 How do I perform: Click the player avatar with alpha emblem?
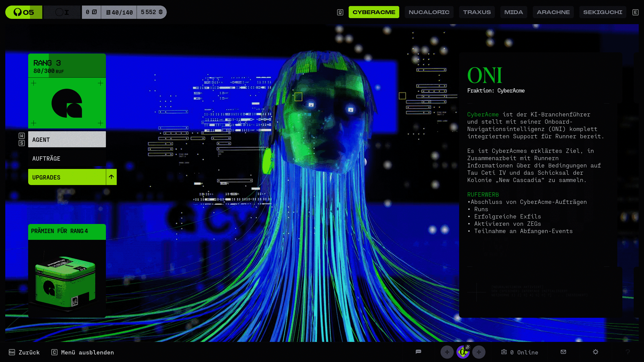point(462,352)
